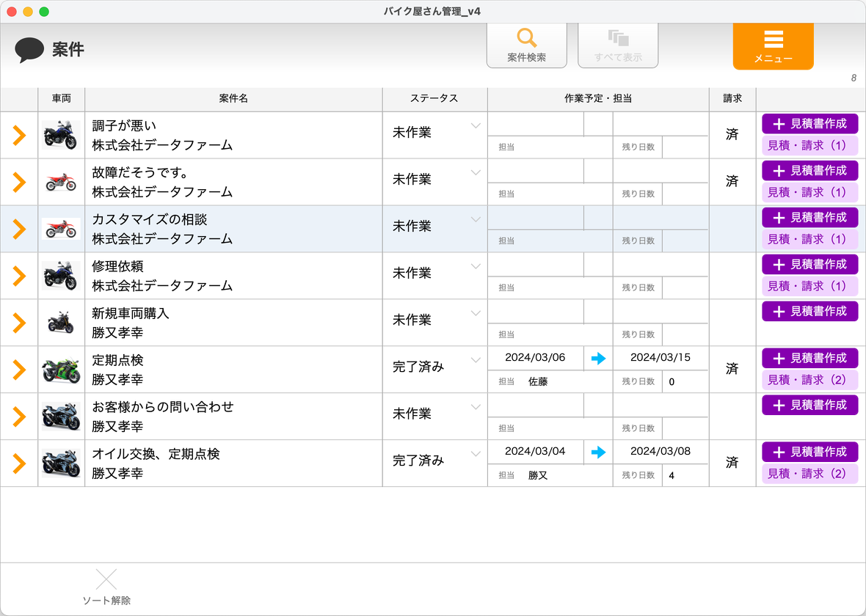Click the speech bubble 案件 icon
This screenshot has width=866, height=616.
click(29, 49)
